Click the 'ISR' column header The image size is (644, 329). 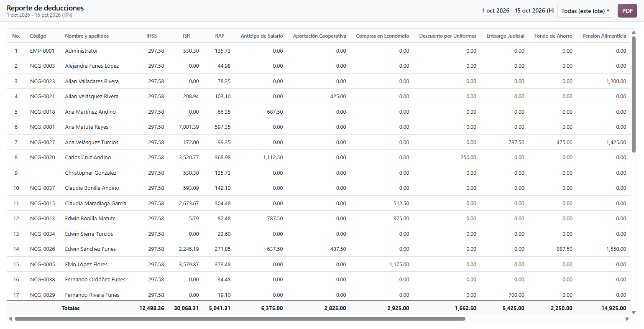click(187, 36)
